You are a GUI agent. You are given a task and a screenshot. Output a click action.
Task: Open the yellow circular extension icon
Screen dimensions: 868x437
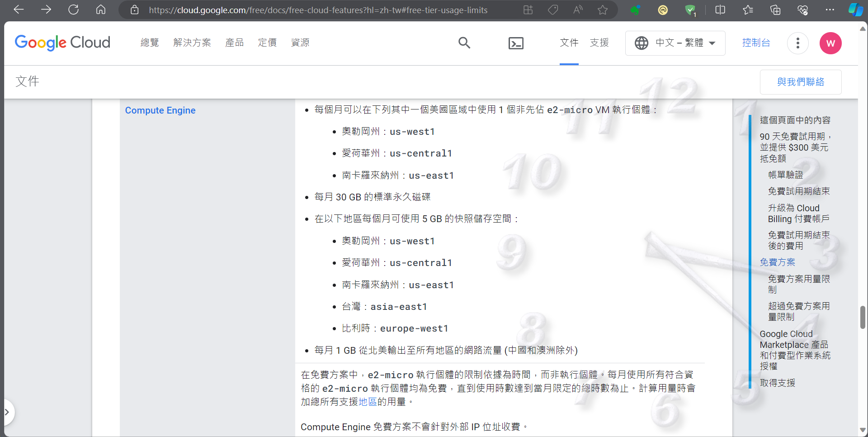[663, 9]
